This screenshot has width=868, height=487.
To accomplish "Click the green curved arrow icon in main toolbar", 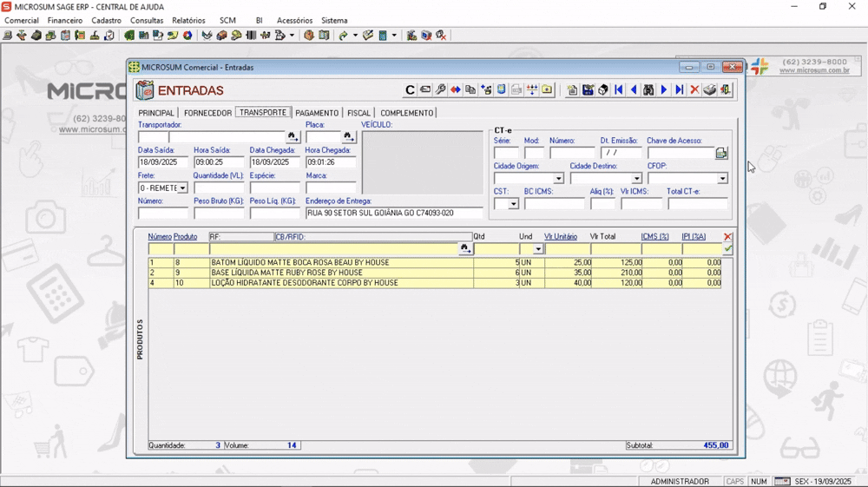I will coord(343,36).
